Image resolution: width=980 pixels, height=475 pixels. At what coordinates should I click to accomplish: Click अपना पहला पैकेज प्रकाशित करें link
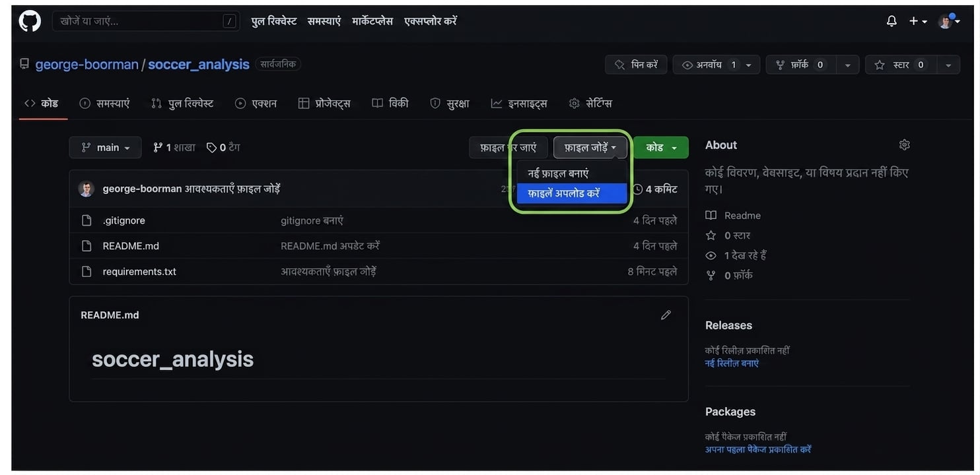click(758, 450)
